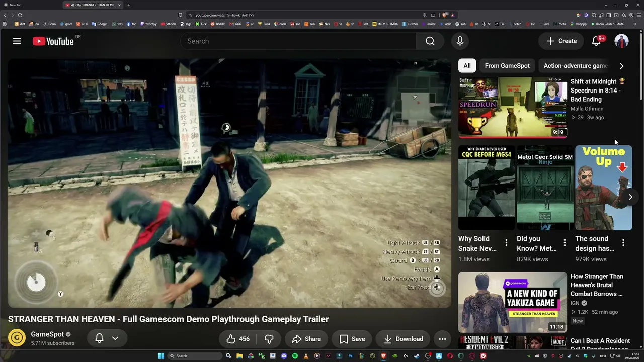Open the YouTube guide hamburger menu

coord(17,41)
